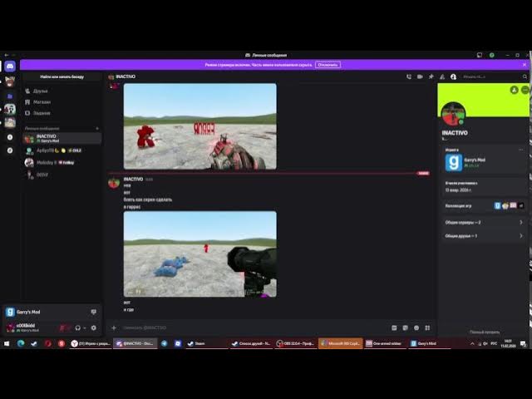
Task: Open the blue ragdoll Garry's Mod screenshot
Action: pyautogui.click(x=199, y=254)
